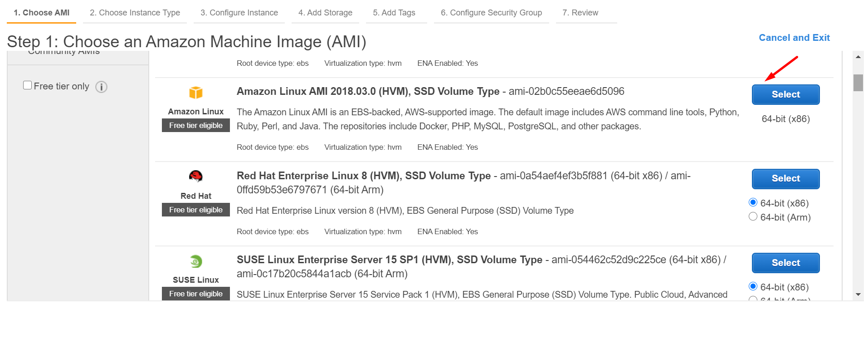Click the Cancel and Exit link

pos(794,38)
